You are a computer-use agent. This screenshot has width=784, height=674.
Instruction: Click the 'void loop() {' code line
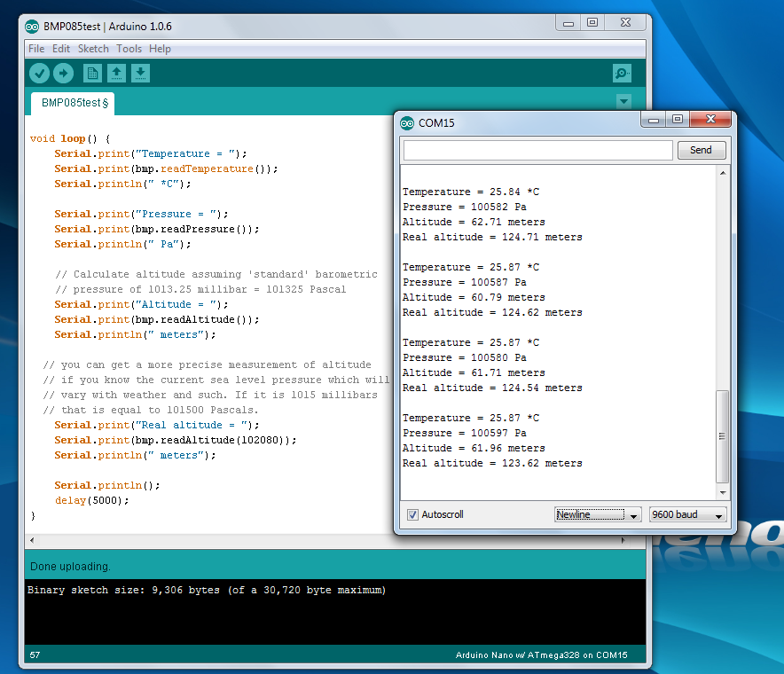pyautogui.click(x=69, y=138)
